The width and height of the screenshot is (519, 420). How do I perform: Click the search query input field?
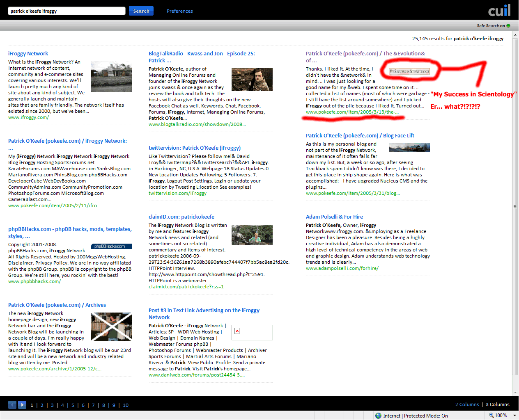[x=67, y=11]
